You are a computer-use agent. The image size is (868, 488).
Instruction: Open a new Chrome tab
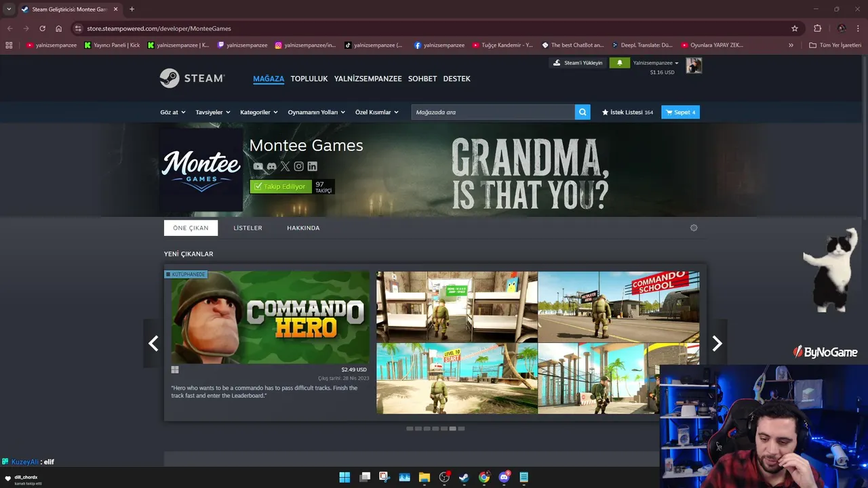coord(132,9)
